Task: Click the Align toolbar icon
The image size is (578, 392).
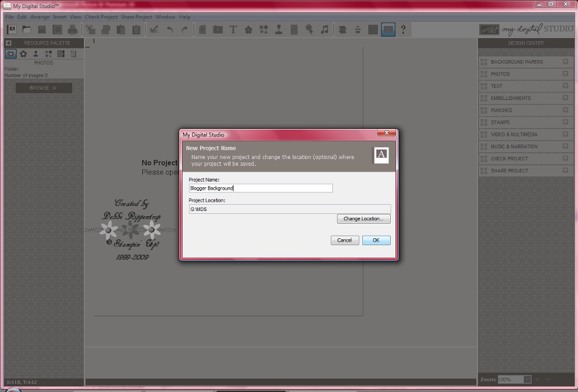Action: [x=358, y=29]
